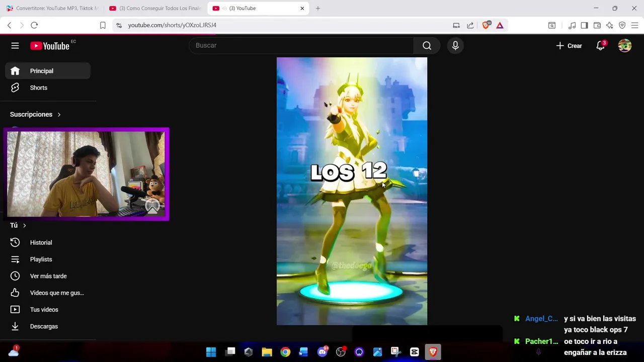Screen dimensions: 644x362
Task: Click the search magnifier button
Action: (427, 46)
